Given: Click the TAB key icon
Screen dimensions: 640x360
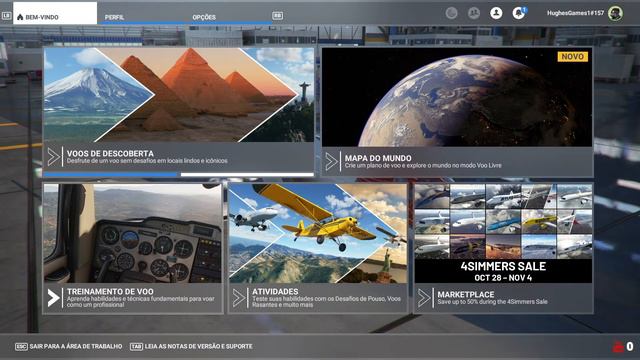Looking at the screenshot, I should (x=136, y=347).
